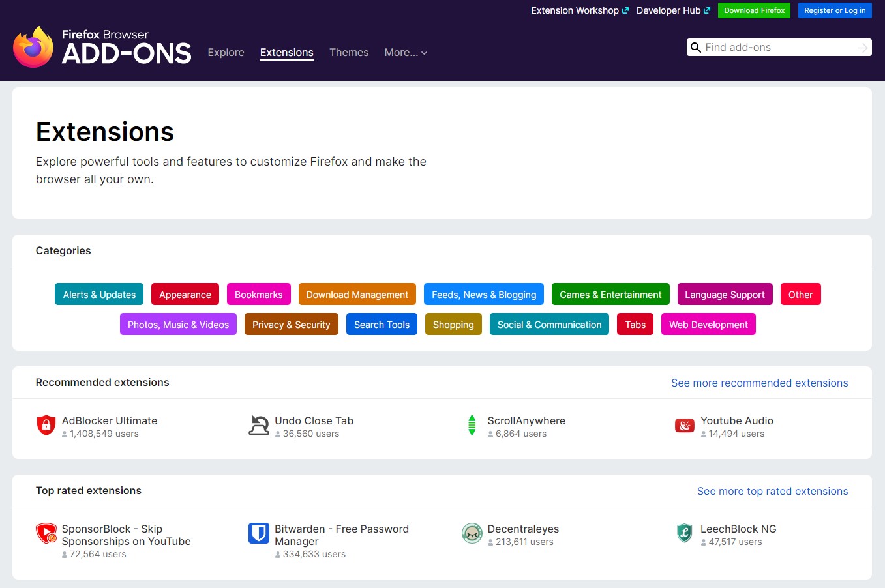
Task: Click the Firefox Browser Add-ons logo
Action: pyautogui.click(x=102, y=47)
